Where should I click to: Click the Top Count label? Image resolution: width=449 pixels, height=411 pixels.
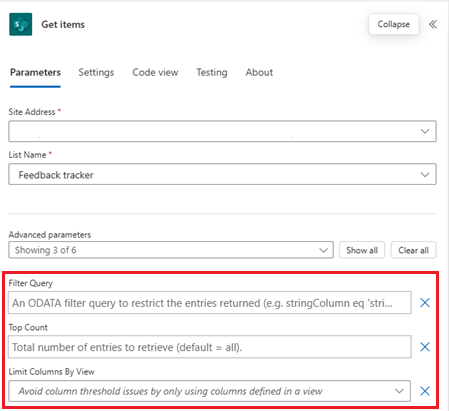(x=28, y=327)
